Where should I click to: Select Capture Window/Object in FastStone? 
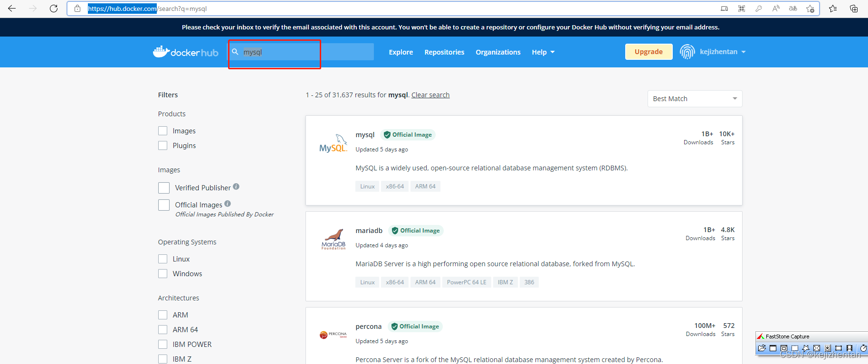(x=784, y=348)
